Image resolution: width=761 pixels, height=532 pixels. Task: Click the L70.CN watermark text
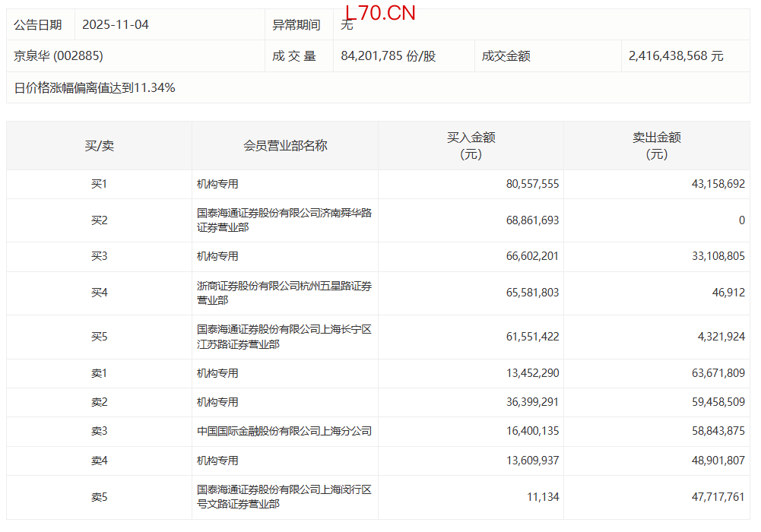[x=379, y=13]
